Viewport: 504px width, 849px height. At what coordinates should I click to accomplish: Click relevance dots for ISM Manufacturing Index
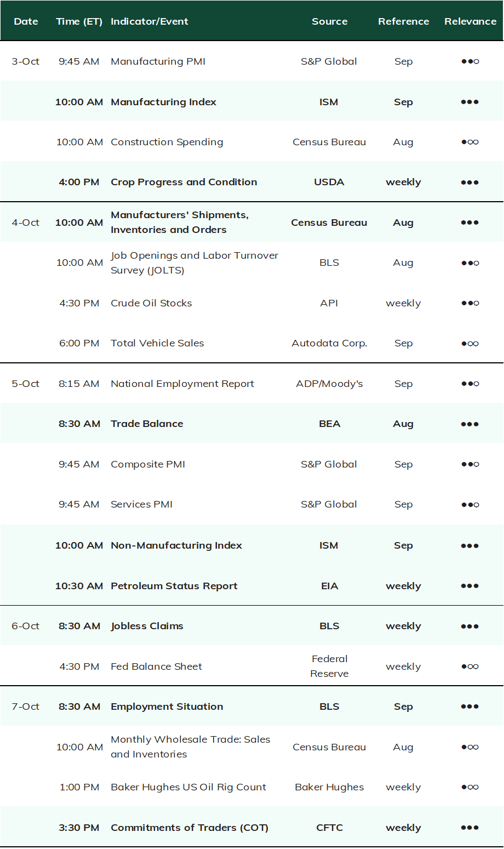470,102
